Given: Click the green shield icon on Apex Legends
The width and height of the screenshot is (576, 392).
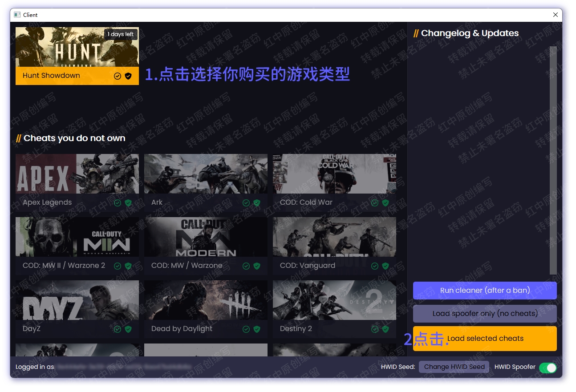Looking at the screenshot, I should tap(128, 203).
